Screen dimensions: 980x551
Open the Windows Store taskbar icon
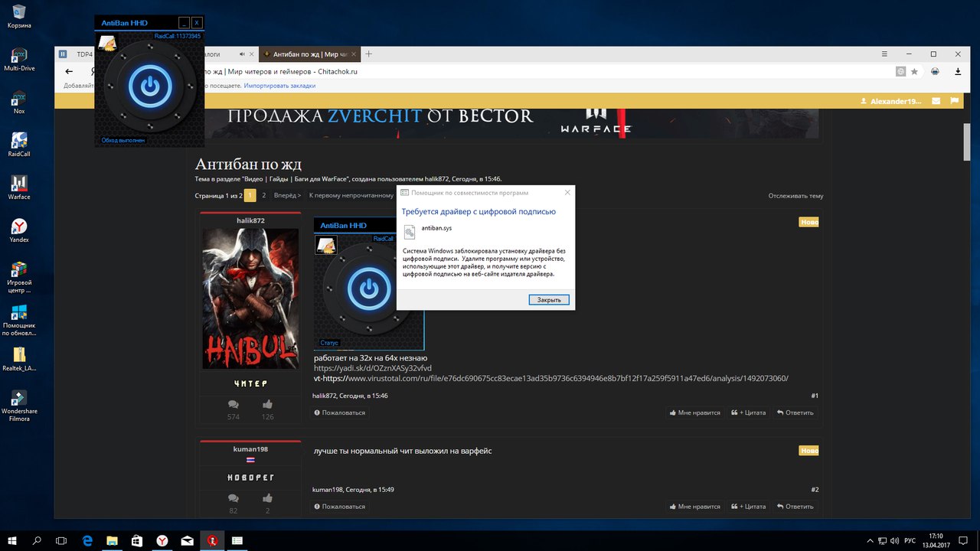[137, 540]
